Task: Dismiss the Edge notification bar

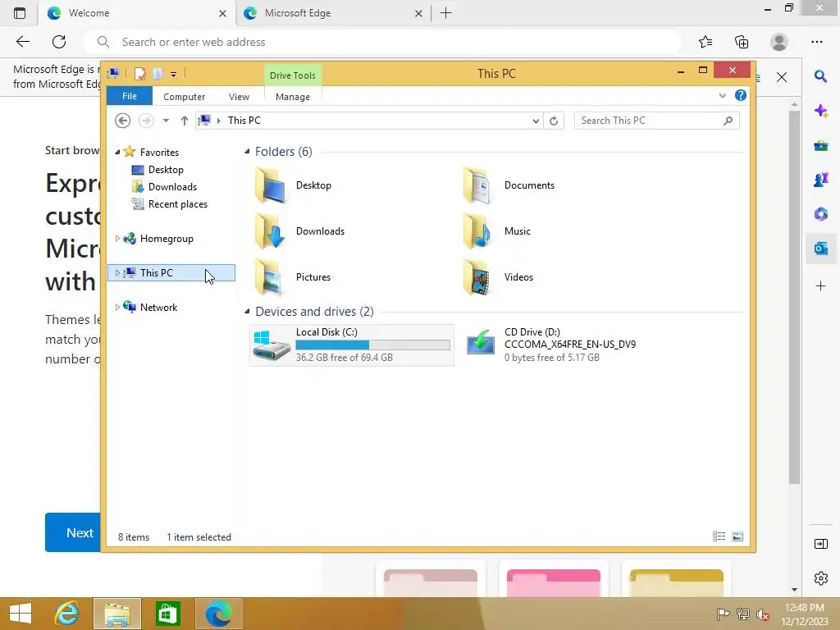Action: coord(782,77)
